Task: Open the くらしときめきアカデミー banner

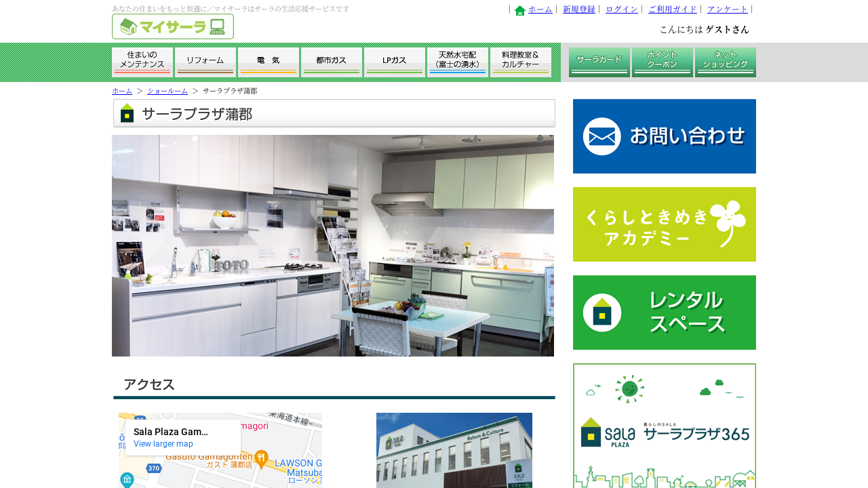Action: click(x=664, y=224)
